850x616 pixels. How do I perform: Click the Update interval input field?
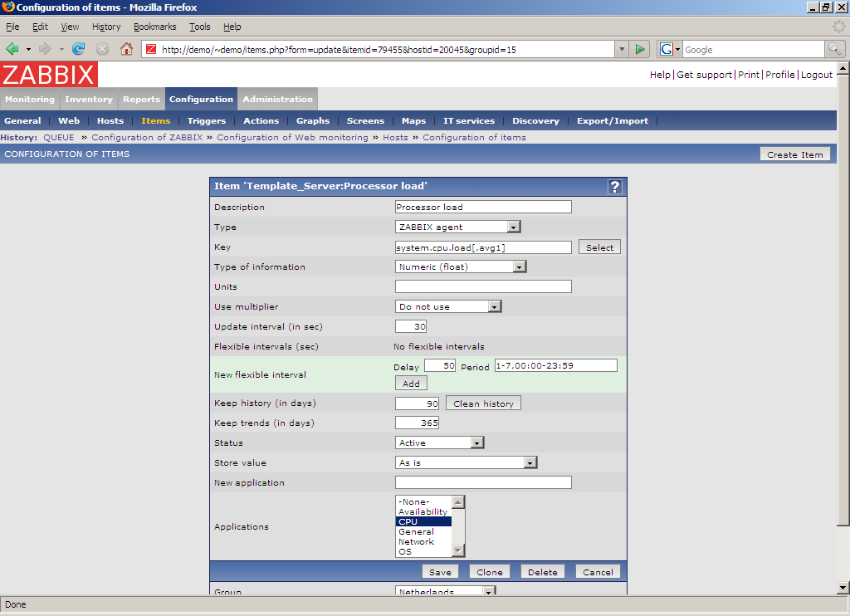(x=411, y=326)
